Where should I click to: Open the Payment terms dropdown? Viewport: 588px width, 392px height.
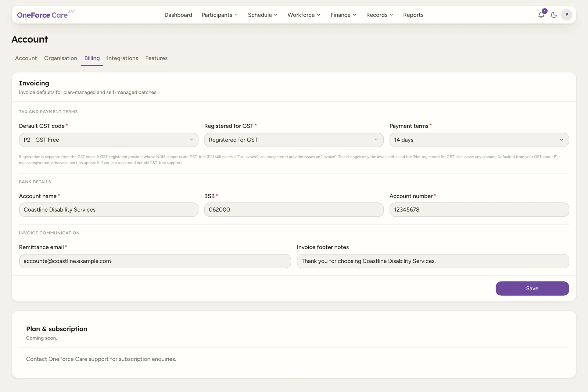coord(479,140)
